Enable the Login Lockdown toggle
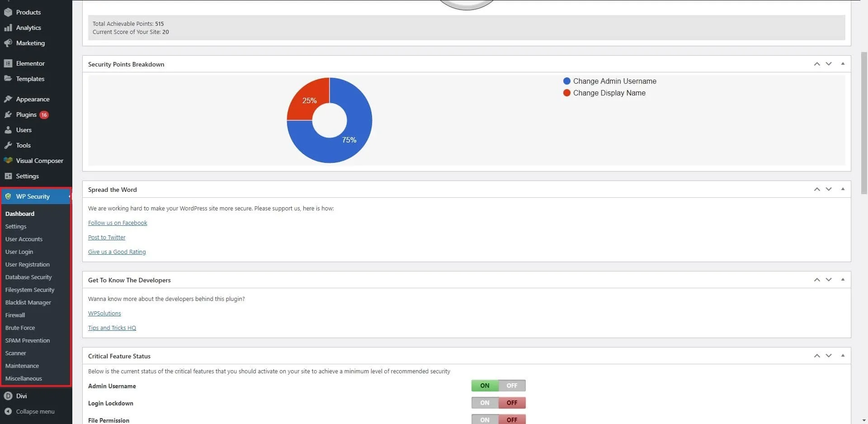Screen dimensions: 868x424 click(484, 403)
